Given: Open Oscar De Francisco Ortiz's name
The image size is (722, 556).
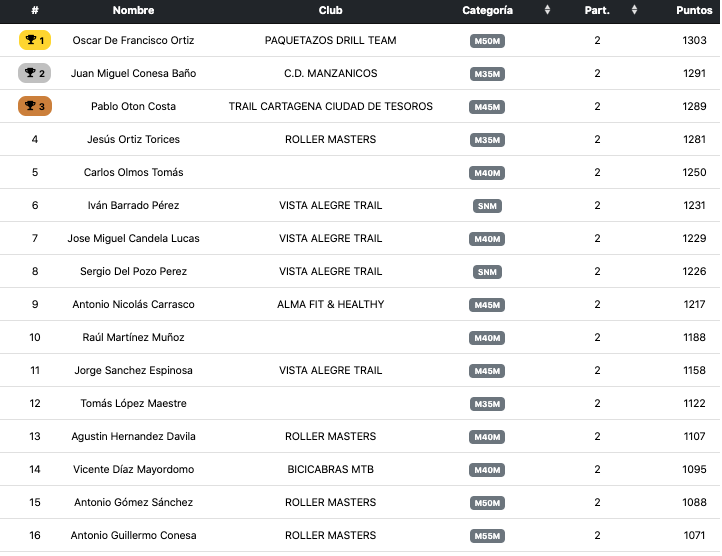Looking at the screenshot, I should [133, 41].
